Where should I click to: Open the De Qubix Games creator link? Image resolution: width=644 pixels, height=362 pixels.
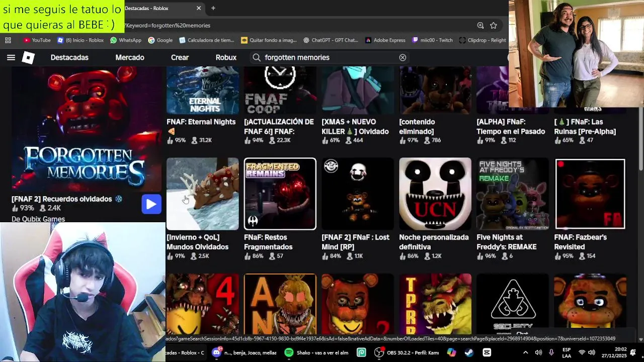pyautogui.click(x=38, y=219)
